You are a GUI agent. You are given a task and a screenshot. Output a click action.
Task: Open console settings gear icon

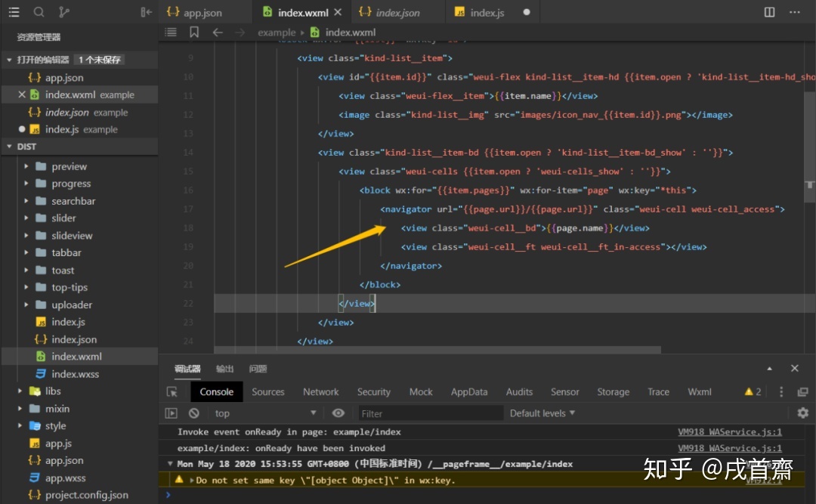[803, 413]
